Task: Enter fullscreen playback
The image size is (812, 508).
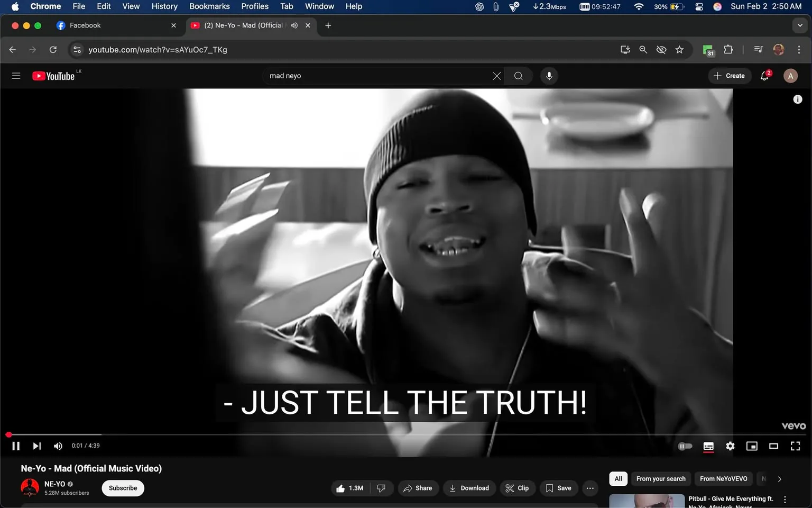Action: pos(795,446)
